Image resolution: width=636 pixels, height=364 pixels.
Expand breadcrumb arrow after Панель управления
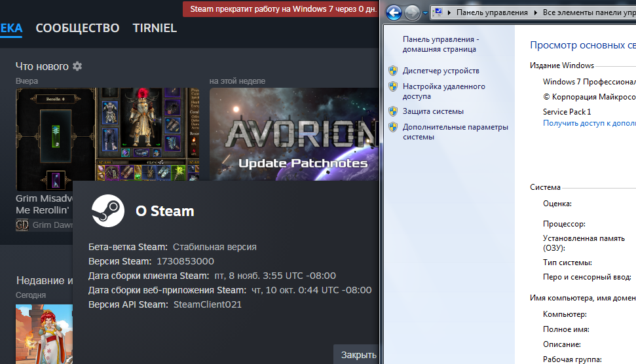pos(535,12)
